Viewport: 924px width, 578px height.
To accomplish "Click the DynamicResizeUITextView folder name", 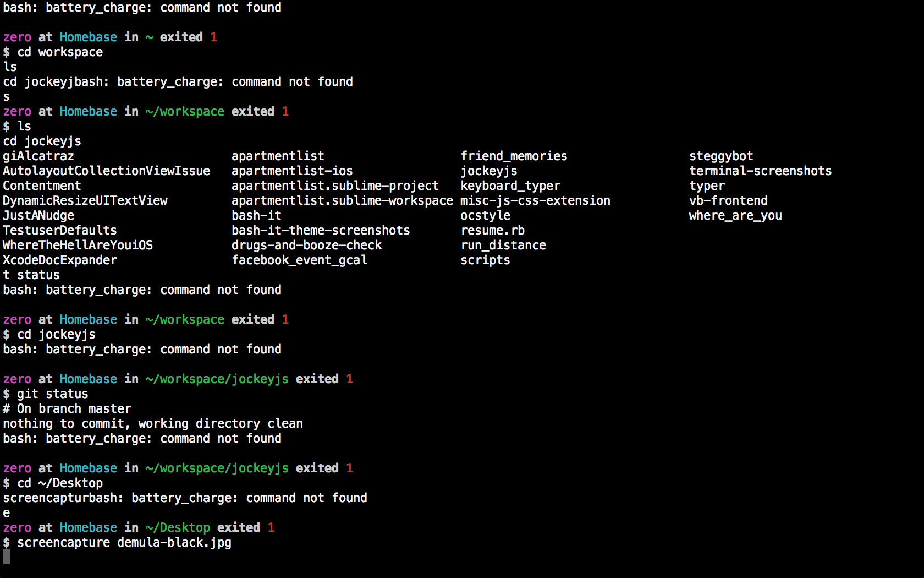I will (x=85, y=201).
